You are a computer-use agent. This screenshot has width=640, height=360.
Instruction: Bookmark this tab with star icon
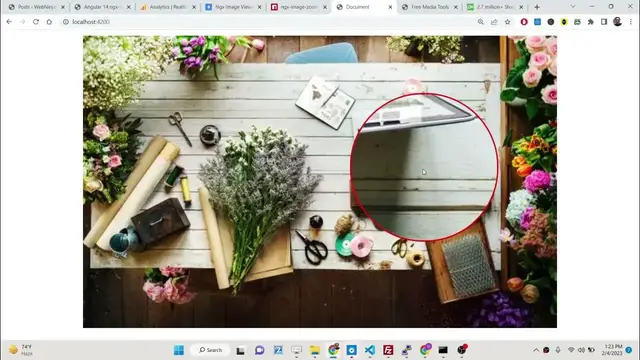pyautogui.click(x=507, y=22)
